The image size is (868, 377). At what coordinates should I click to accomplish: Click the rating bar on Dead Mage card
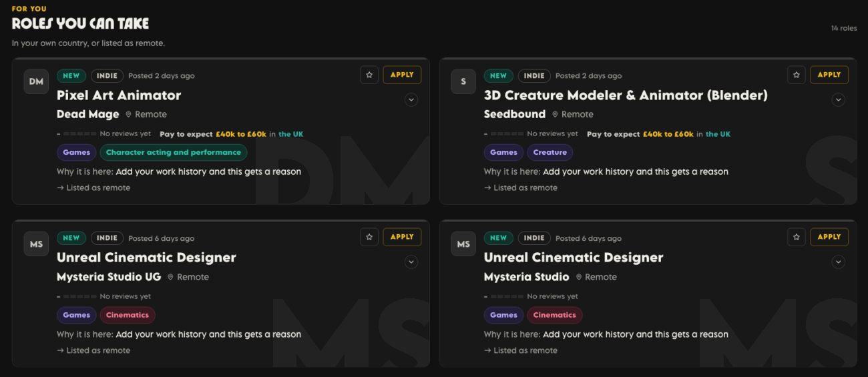point(80,134)
